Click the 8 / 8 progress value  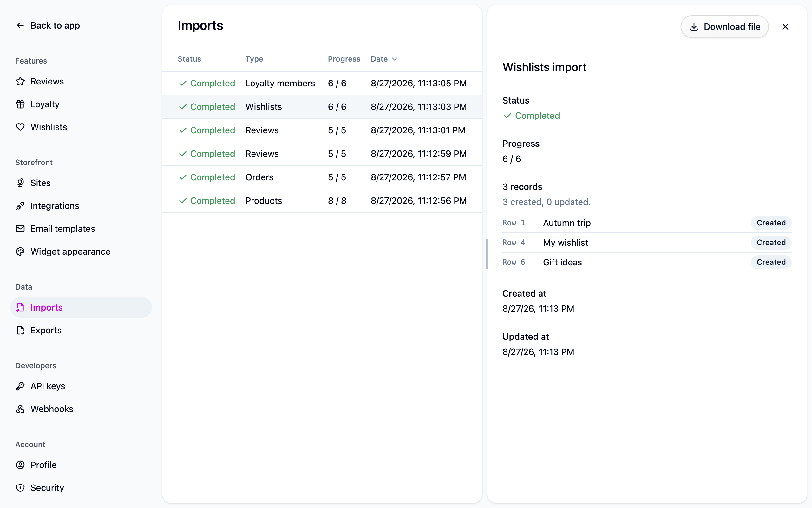(x=337, y=201)
